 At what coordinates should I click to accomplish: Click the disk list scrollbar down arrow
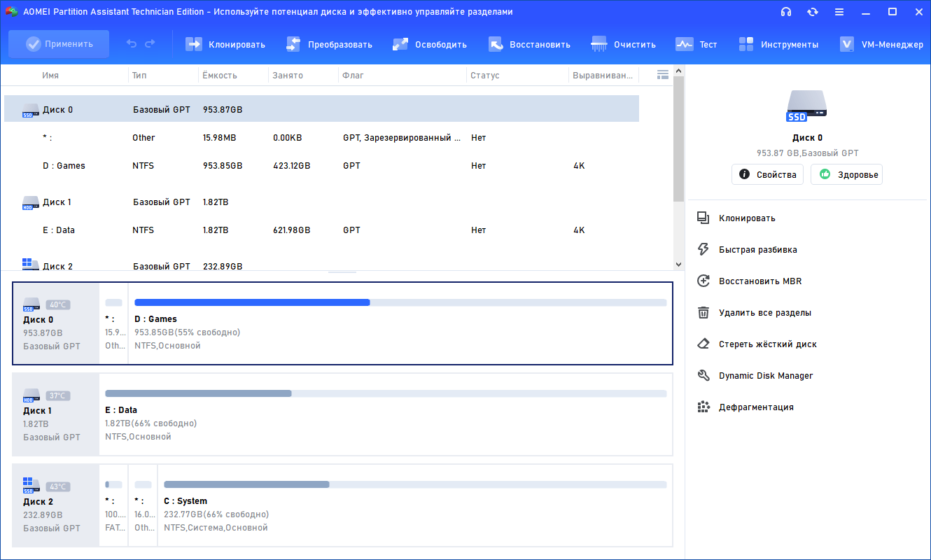point(678,264)
